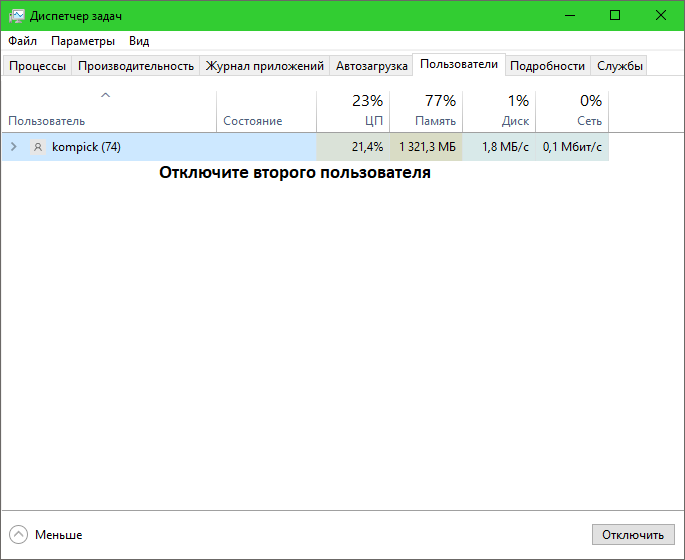The height and width of the screenshot is (560, 685).
Task: Sort users by ЦП column
Action: pos(353,111)
